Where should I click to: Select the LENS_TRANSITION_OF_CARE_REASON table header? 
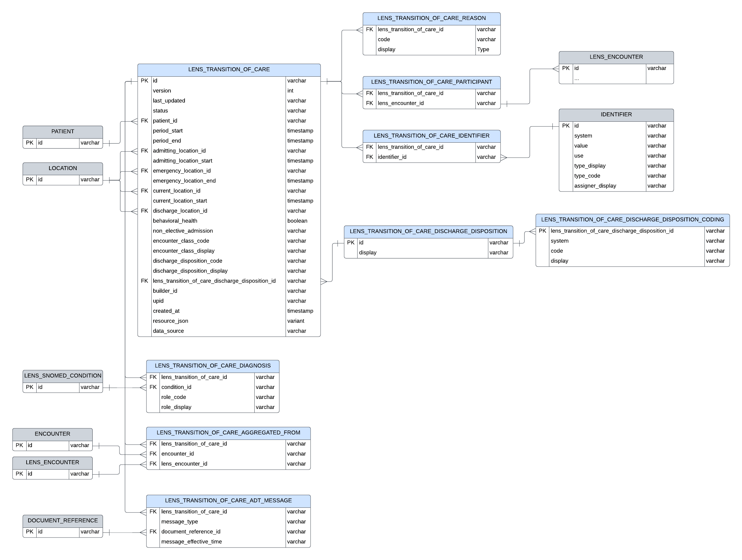pos(431,18)
